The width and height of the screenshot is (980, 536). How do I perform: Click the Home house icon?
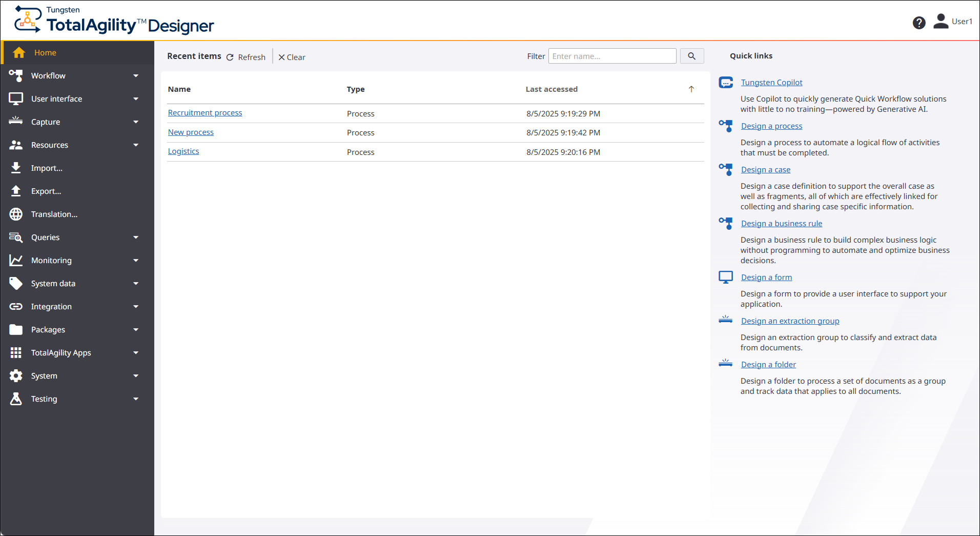point(19,53)
